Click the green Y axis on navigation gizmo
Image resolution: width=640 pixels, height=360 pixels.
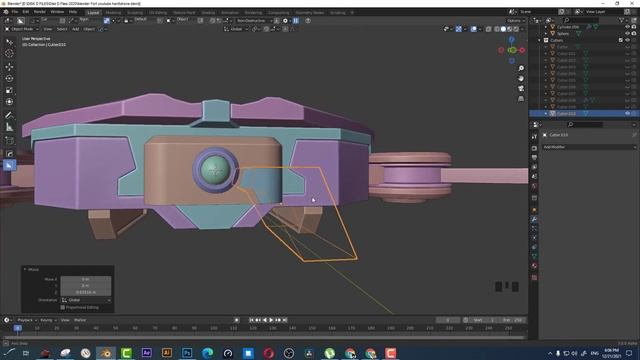coord(512,50)
